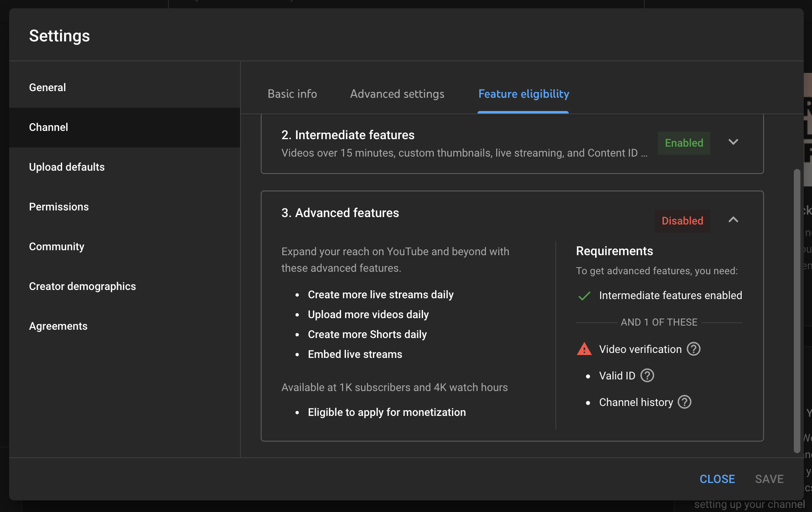
Task: Open Community settings
Action: [x=125, y=246]
